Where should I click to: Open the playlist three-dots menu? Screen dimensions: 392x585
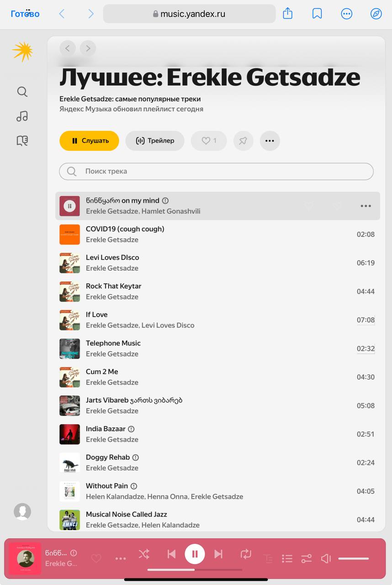point(270,141)
